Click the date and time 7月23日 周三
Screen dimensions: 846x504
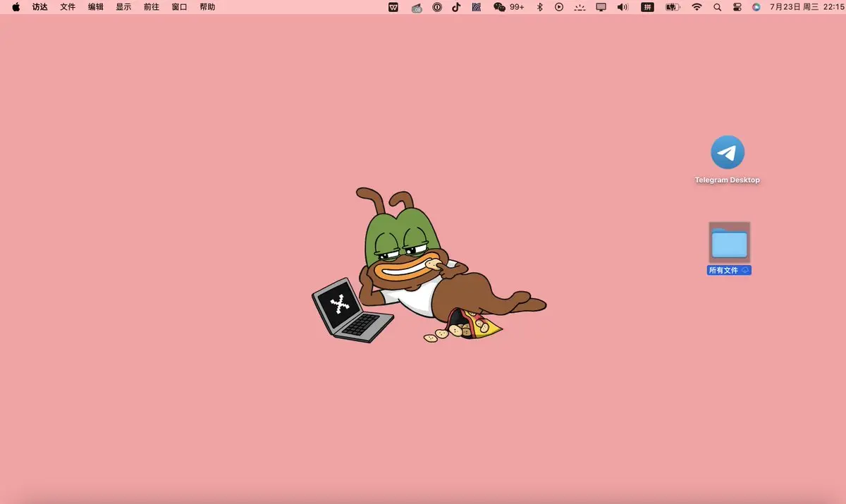click(x=794, y=7)
